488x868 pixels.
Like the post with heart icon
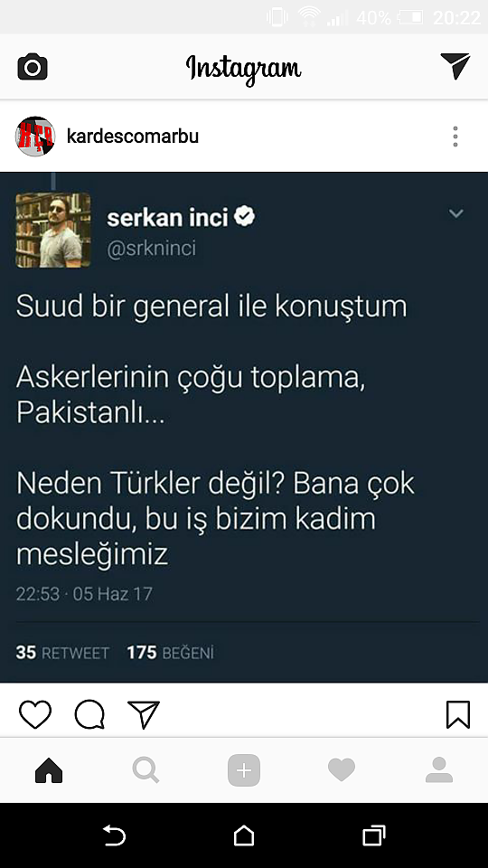(35, 713)
